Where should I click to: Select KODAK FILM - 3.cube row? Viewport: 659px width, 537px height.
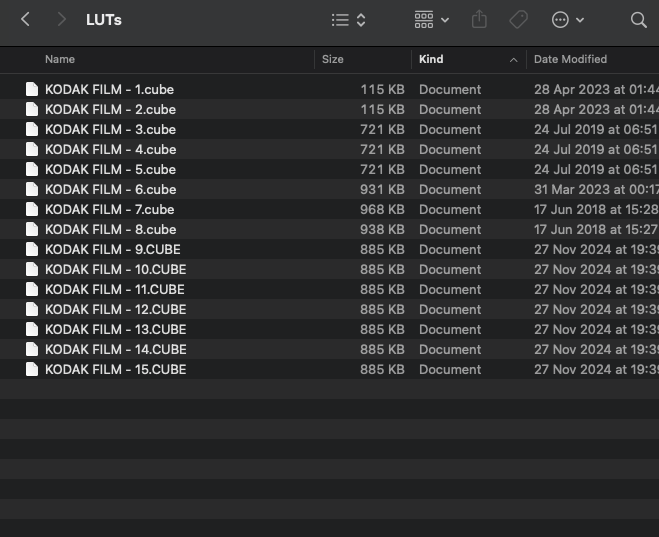click(110, 129)
